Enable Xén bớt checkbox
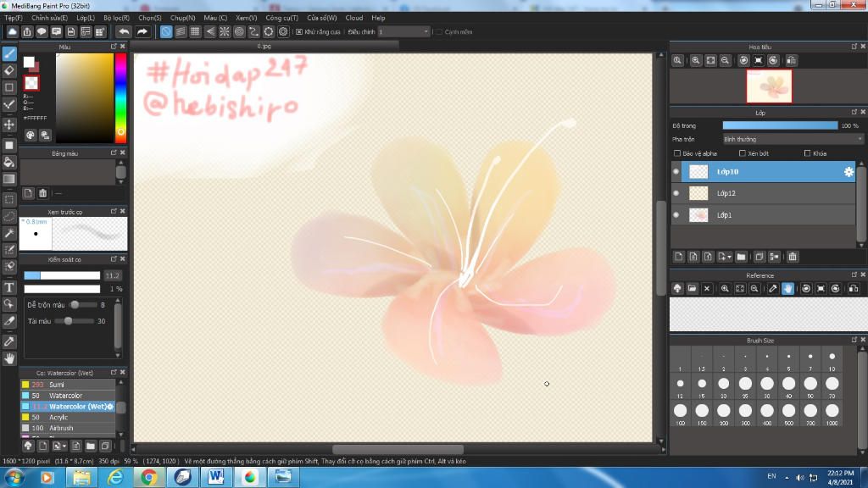 pyautogui.click(x=743, y=153)
